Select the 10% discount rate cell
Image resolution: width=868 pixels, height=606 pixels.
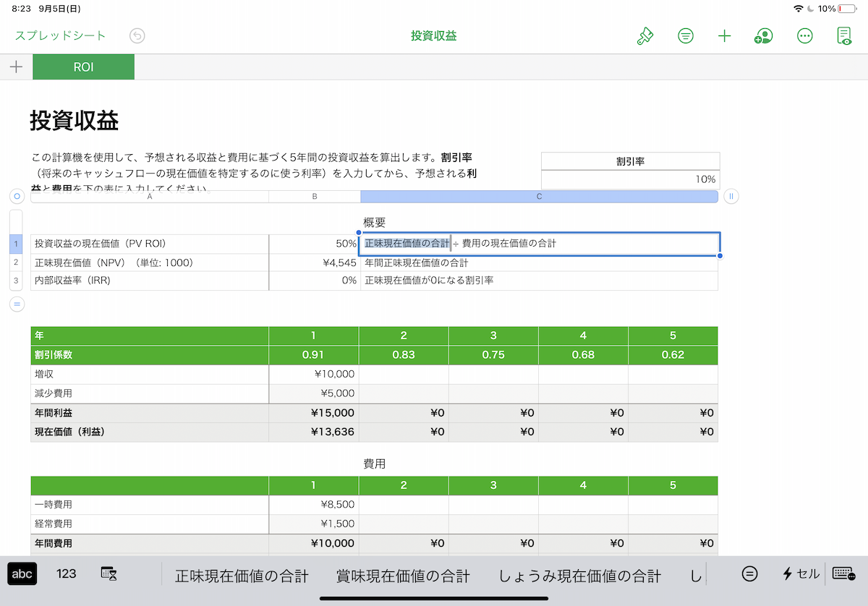tap(630, 179)
